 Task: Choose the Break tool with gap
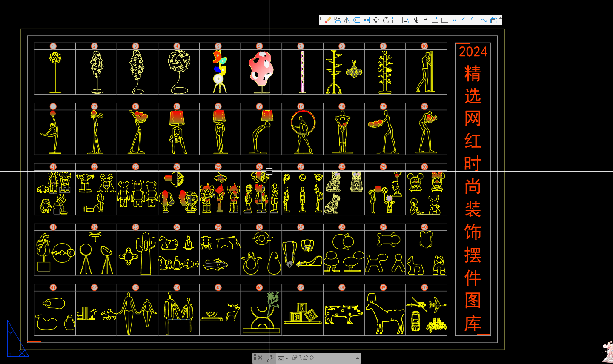click(445, 20)
